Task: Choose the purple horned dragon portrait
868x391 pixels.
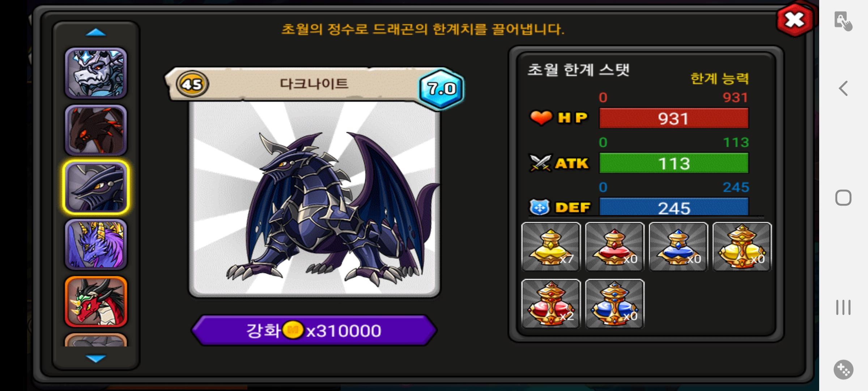Action: coord(96,244)
